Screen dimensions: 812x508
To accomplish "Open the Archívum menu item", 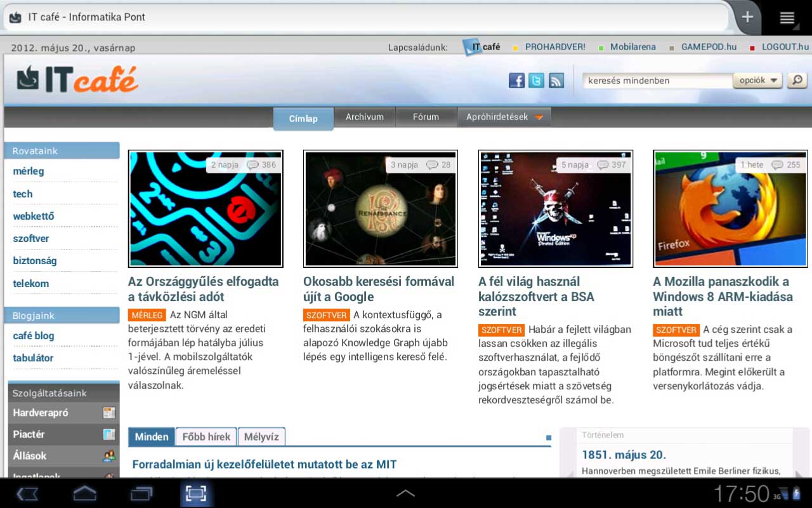I will pos(365,117).
